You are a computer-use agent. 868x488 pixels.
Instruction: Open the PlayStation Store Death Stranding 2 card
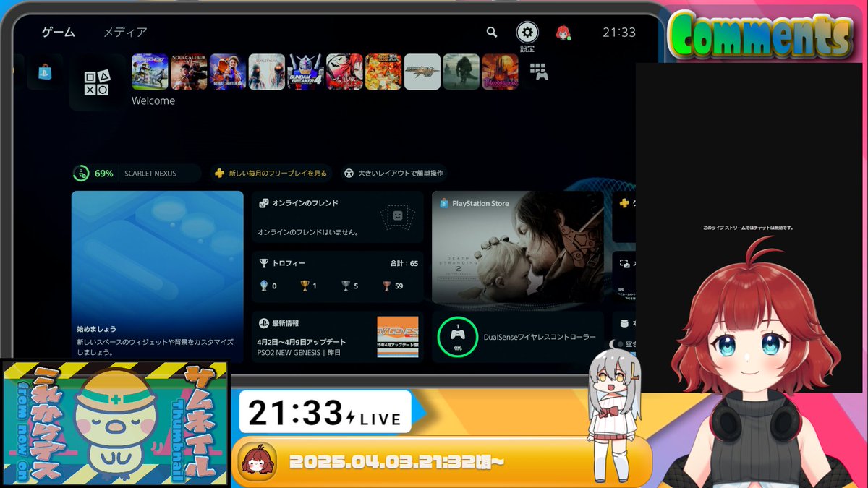(518, 247)
